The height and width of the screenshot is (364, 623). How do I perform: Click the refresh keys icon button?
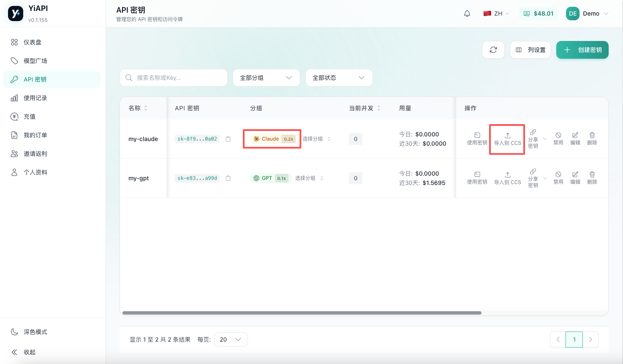[493, 50]
